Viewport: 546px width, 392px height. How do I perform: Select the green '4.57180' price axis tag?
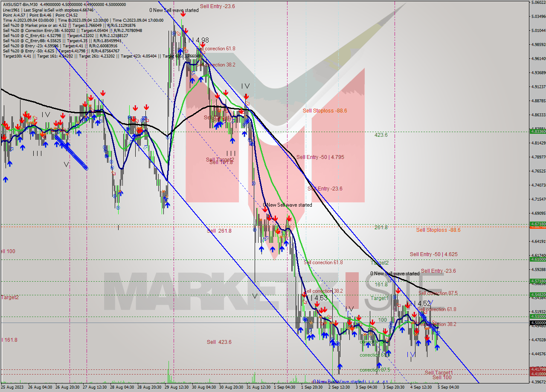538,281
